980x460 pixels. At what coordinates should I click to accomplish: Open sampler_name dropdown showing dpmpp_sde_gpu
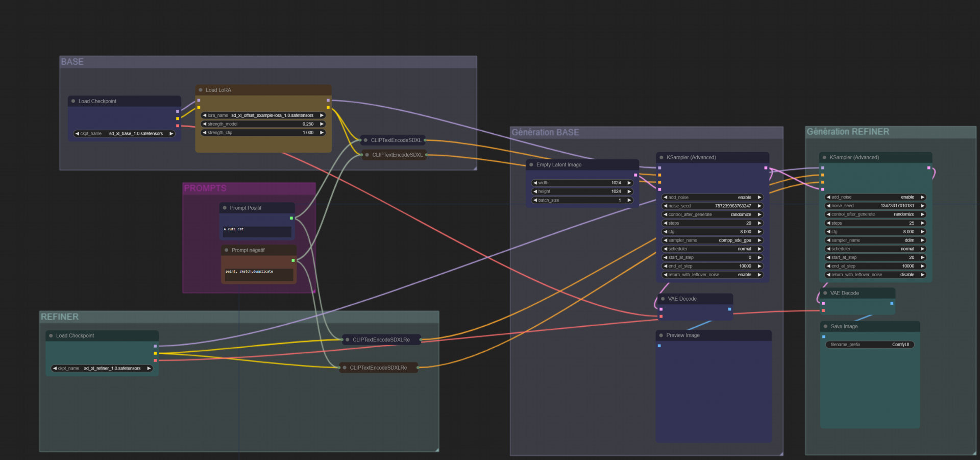click(x=735, y=240)
